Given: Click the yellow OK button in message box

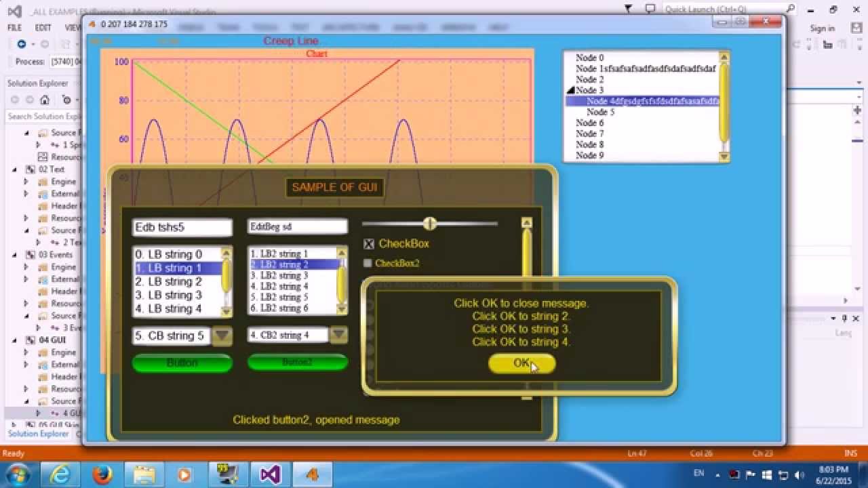Looking at the screenshot, I should pyautogui.click(x=521, y=363).
